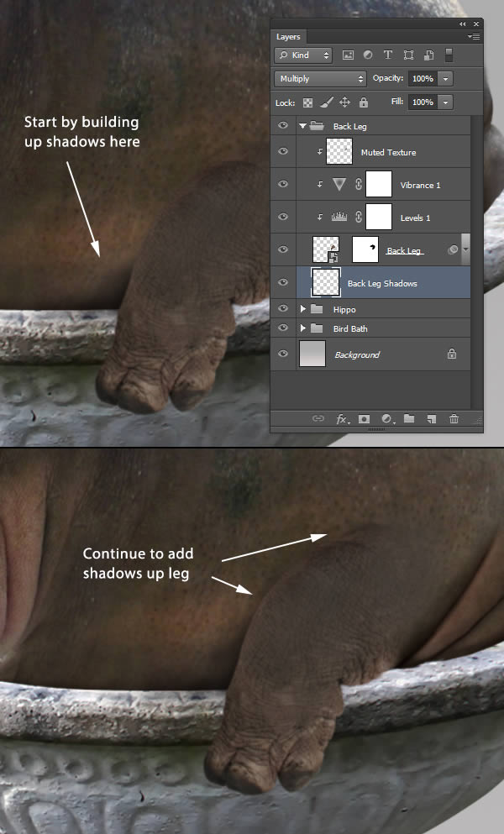
Task: Lock transparent pixels icon
Action: coord(307,102)
